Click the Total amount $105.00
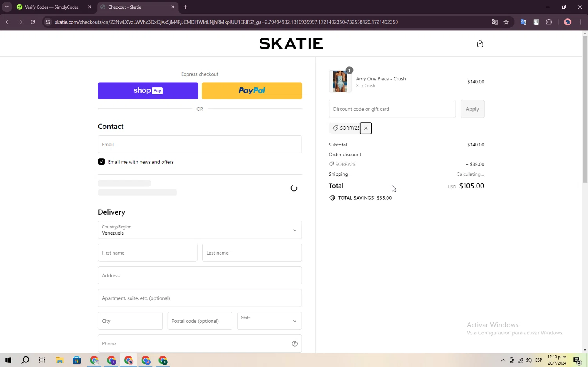588x367 pixels. tap(471, 186)
